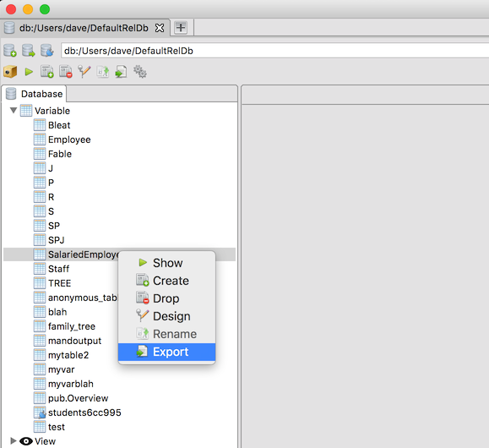489x448 pixels.
Task: Click the open local database icon
Action: (29, 51)
